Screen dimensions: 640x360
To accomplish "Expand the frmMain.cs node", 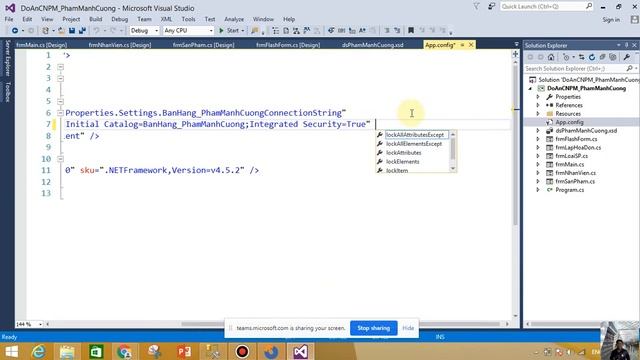I will point(538,164).
